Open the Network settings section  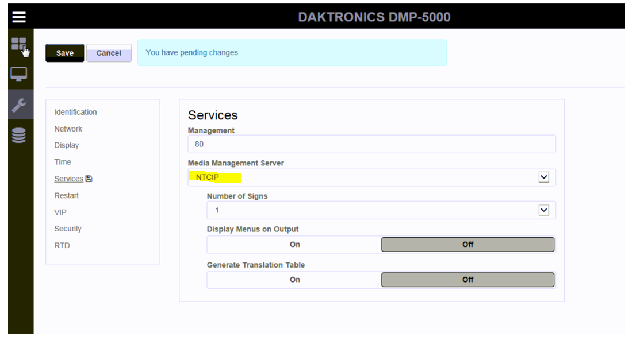pyautogui.click(x=68, y=129)
